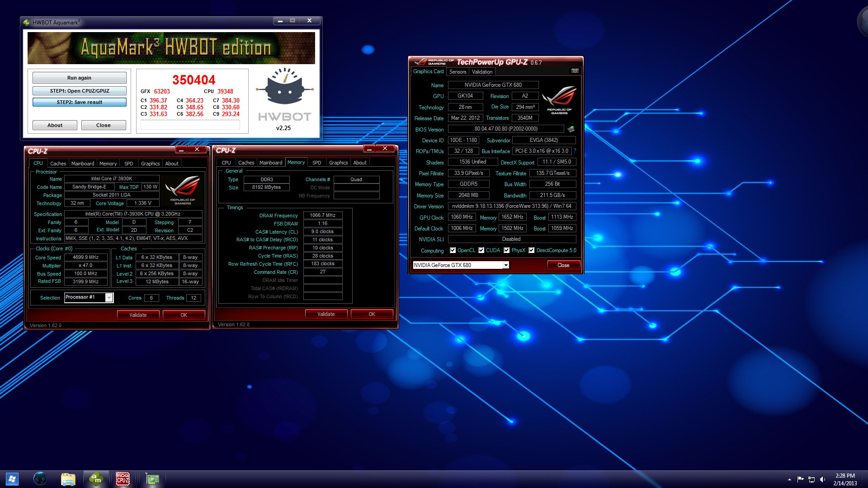Image resolution: width=868 pixels, height=488 pixels.
Task: Click the Close button in GPU-Z
Action: 563,265
